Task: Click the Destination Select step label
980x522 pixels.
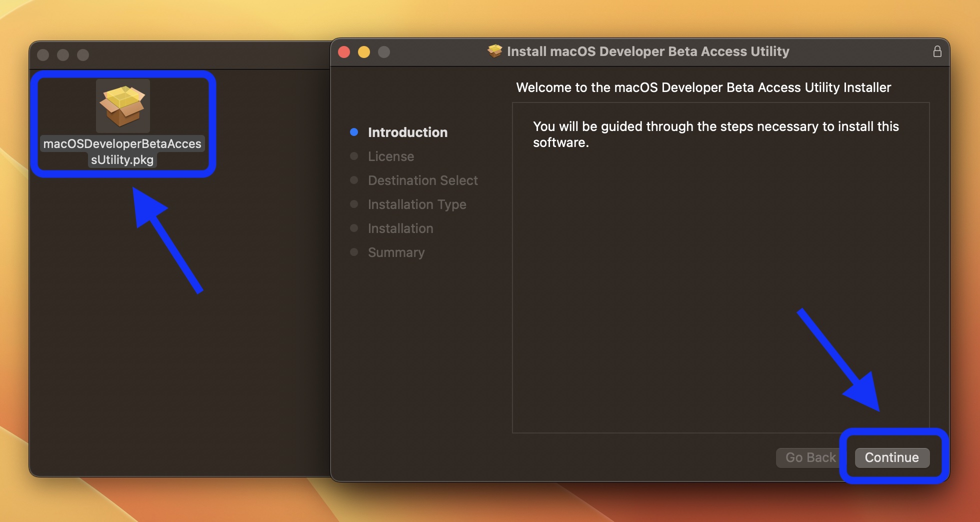Action: 422,180
